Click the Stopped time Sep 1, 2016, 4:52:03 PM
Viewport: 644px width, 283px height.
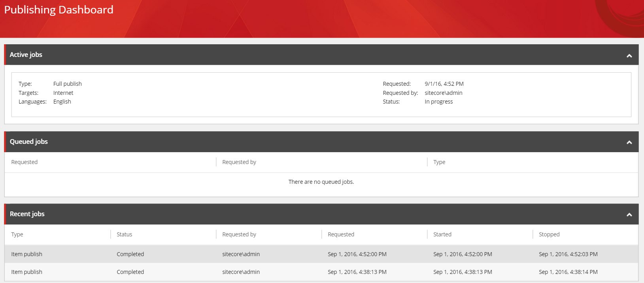(x=568, y=254)
